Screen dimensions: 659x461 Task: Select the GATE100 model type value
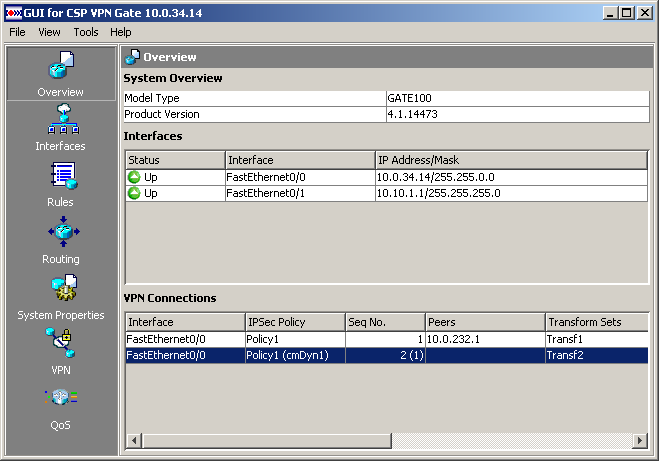pyautogui.click(x=517, y=98)
